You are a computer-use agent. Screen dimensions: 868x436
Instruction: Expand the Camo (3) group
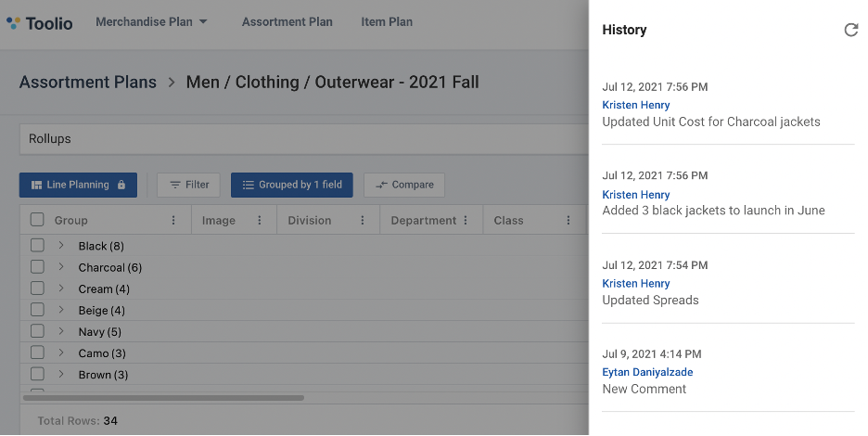coord(61,353)
